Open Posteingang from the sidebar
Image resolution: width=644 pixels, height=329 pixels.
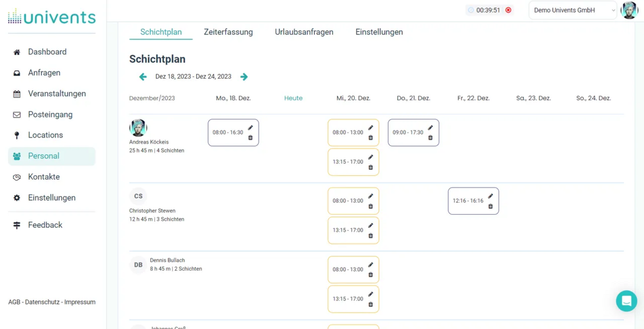tap(50, 114)
